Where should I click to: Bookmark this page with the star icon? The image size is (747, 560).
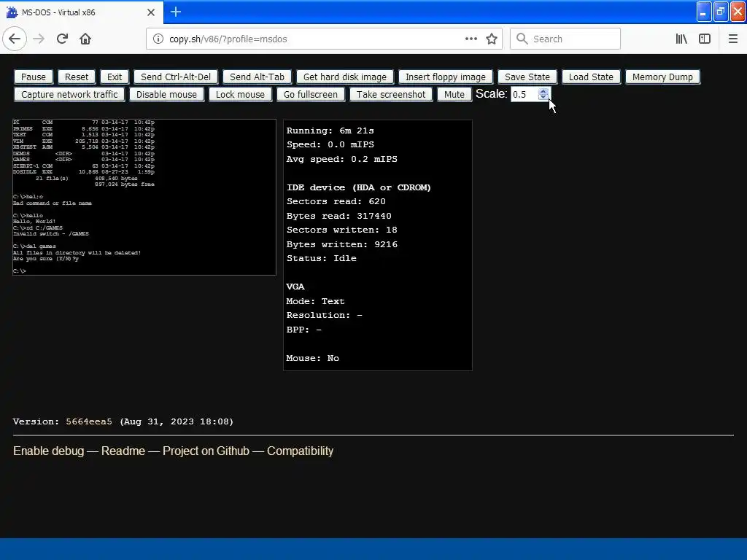click(x=492, y=39)
